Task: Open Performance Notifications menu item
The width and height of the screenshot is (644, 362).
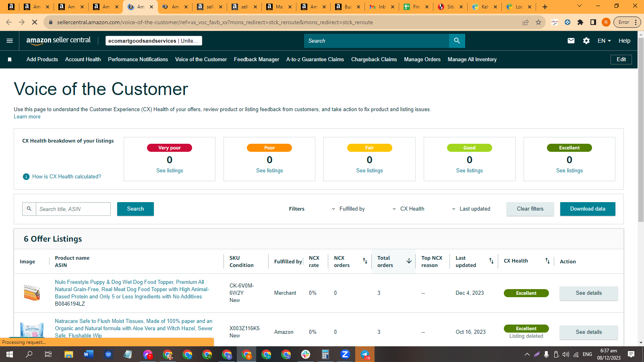Action: pos(138,60)
